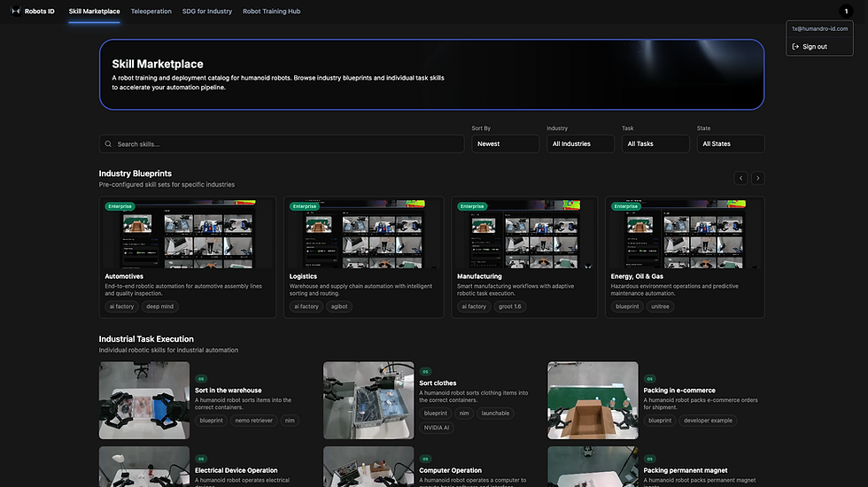Click the account email in the user menu
This screenshot has height=487, width=868.
820,28
